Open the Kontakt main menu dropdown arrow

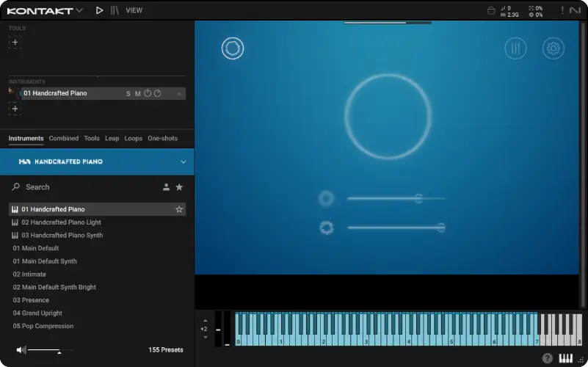[79, 10]
